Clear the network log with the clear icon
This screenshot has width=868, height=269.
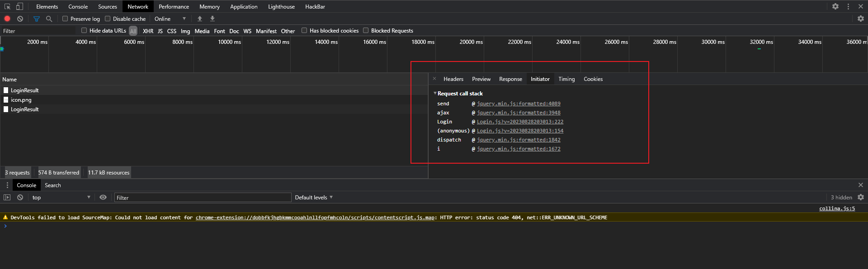20,19
